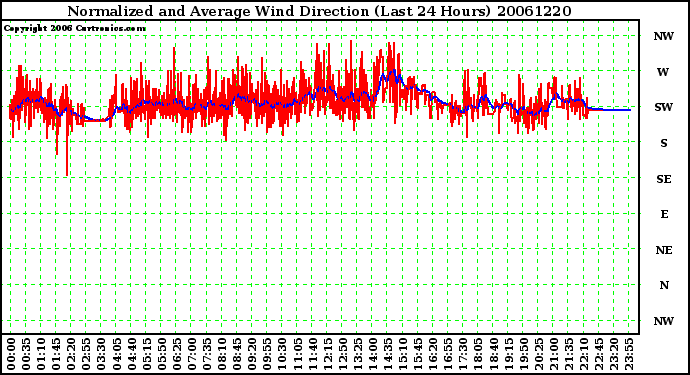Click the 22:10 time label
The image size is (690, 375).
pyautogui.click(x=583, y=354)
